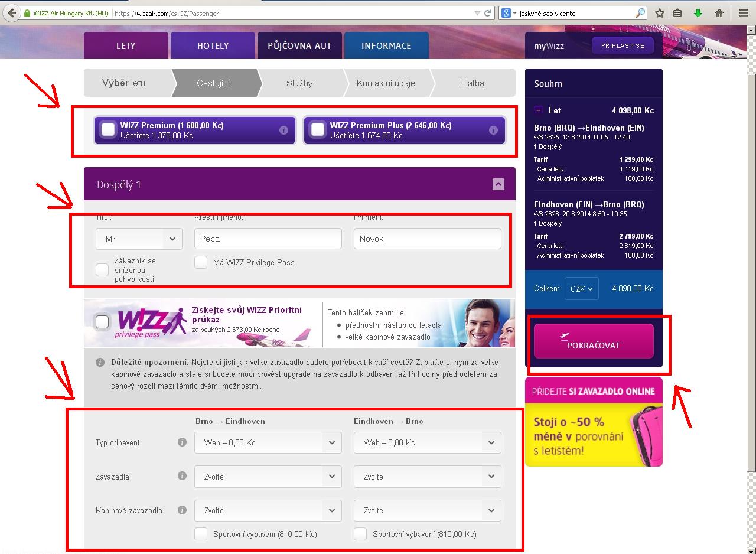Open the address bar history dropdown arrow
Image resolution: width=756 pixels, height=554 pixels.
click(x=477, y=13)
